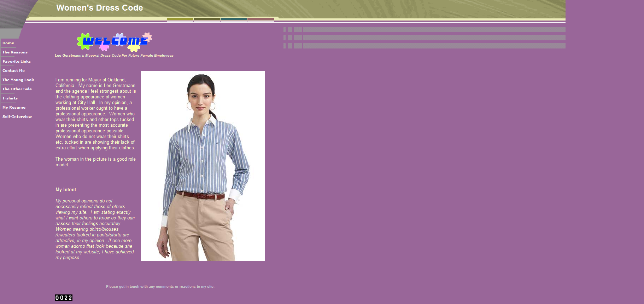Viewport: 644px width, 304px height.
Task: Go to The Reasons page
Action: pos(15,52)
